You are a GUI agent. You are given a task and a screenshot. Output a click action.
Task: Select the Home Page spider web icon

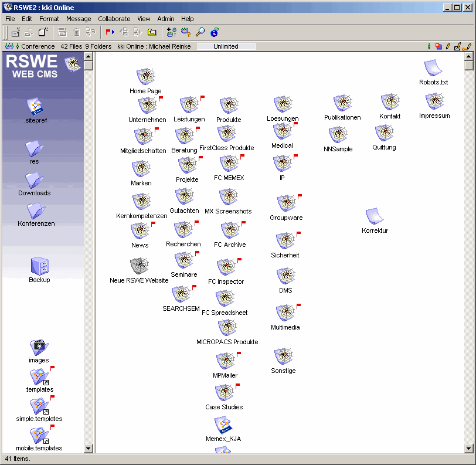[146, 76]
